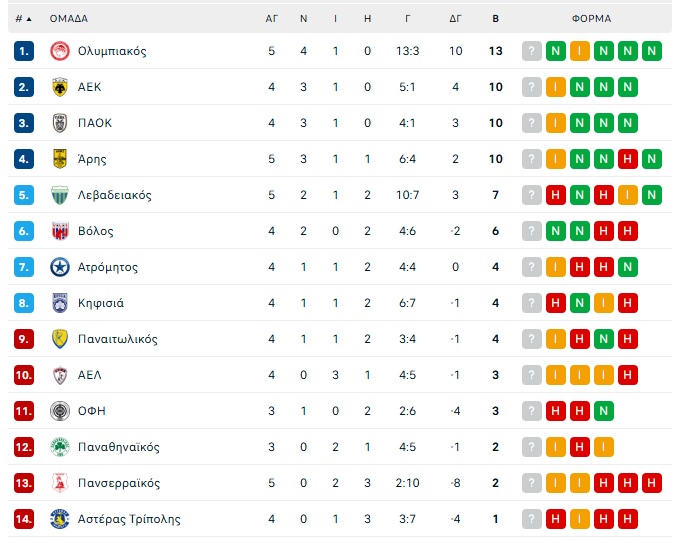Screen dimensions: 678x543
Task: Click the Αστέρας Τρίπολης crest
Action: tap(60, 519)
